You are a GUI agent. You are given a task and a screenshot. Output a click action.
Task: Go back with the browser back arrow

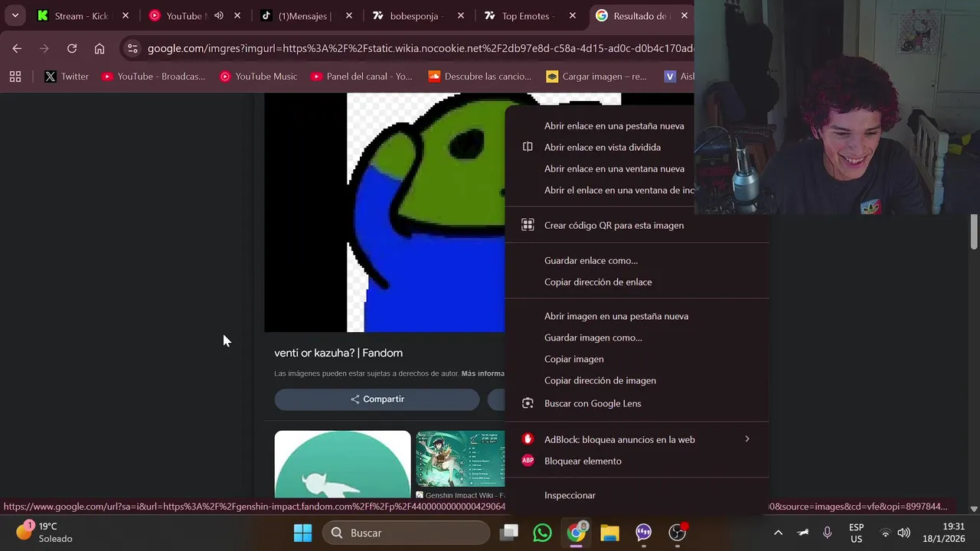[17, 48]
